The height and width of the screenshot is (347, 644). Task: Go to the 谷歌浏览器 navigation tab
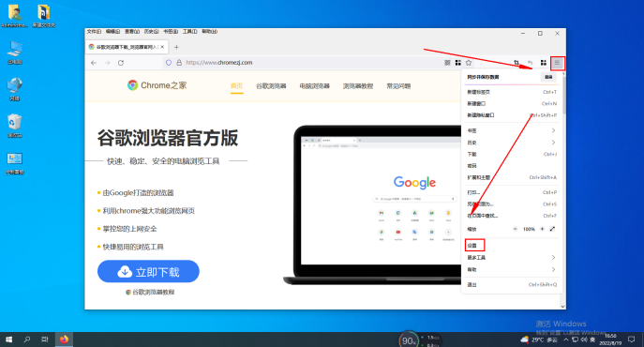(271, 86)
